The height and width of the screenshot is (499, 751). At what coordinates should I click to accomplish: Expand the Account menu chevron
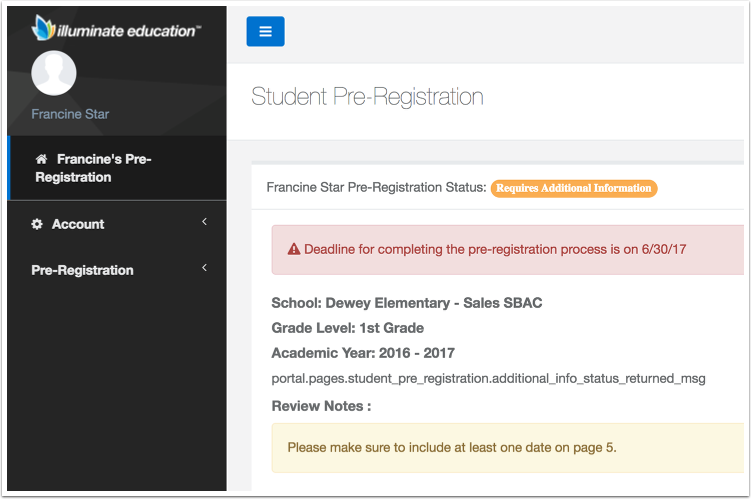205,221
